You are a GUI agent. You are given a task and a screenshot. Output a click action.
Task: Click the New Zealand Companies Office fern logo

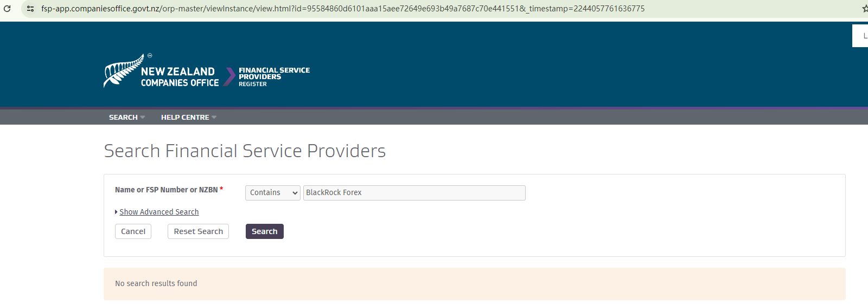[x=161, y=71]
